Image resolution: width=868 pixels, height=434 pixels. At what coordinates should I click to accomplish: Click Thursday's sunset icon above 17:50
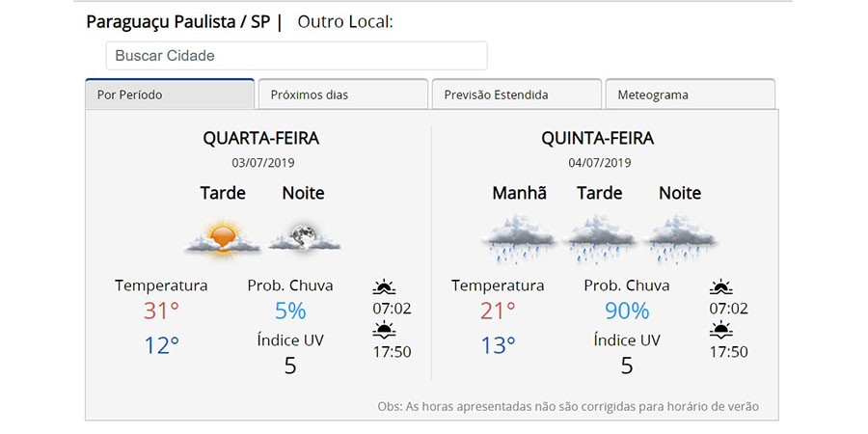pyautogui.click(x=720, y=330)
